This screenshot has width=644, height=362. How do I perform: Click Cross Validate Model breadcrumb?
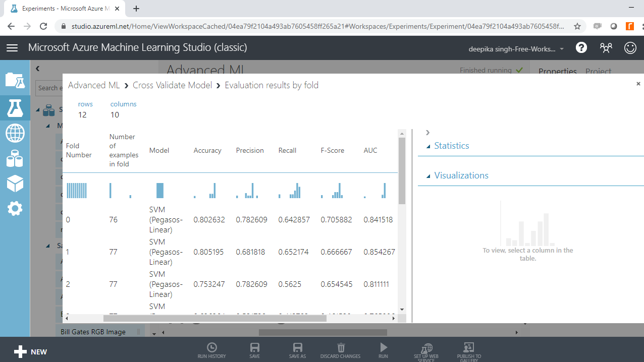click(172, 85)
